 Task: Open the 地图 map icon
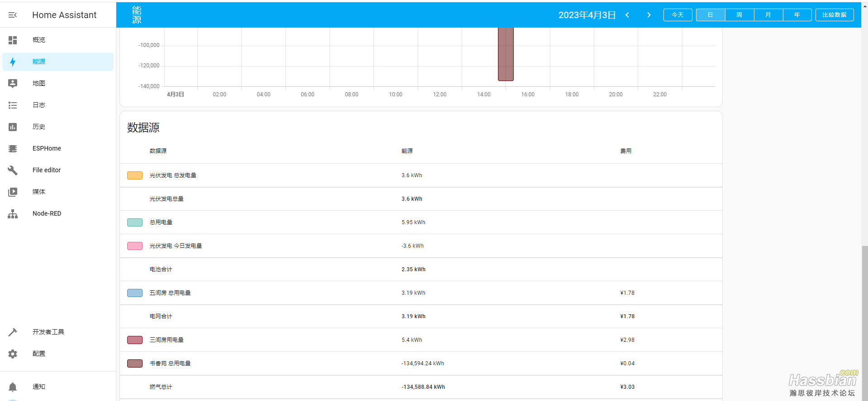click(x=13, y=84)
